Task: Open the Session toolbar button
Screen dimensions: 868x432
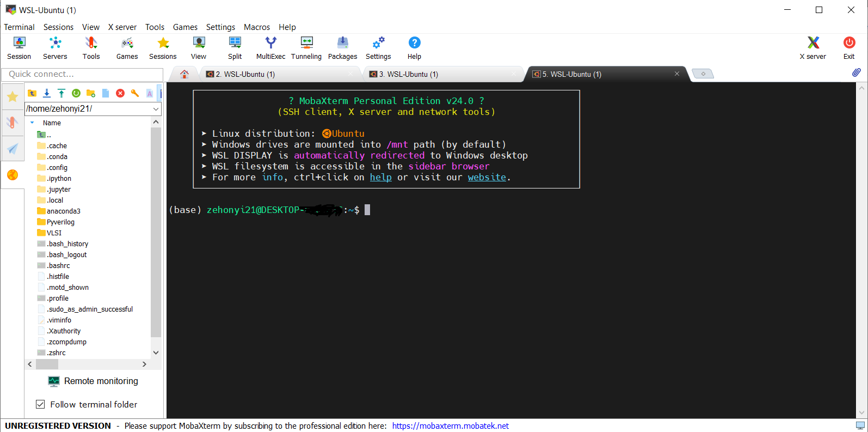Action: tap(19, 48)
